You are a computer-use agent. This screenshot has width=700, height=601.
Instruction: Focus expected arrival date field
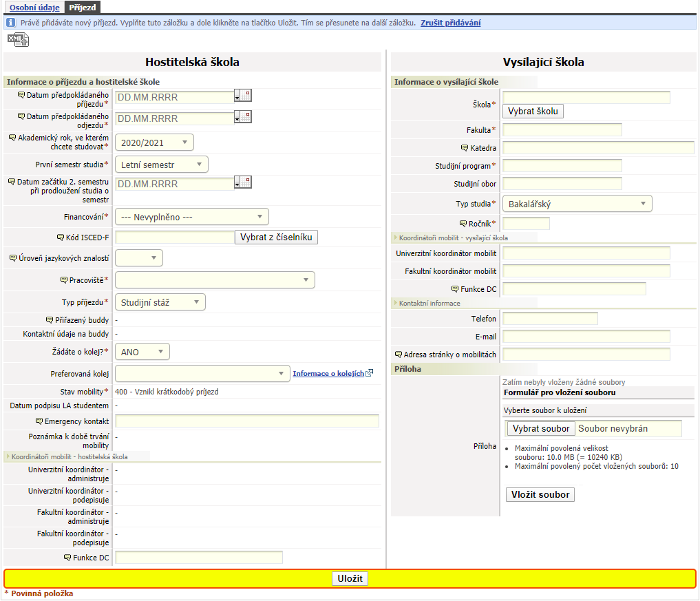tap(175, 97)
